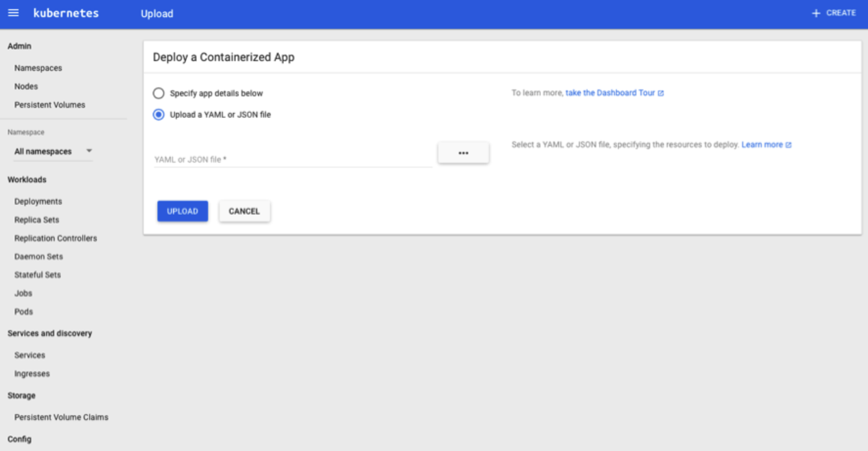Screen dimensions: 868x451
Task: Go to Pods in the sidebar
Action: point(24,312)
